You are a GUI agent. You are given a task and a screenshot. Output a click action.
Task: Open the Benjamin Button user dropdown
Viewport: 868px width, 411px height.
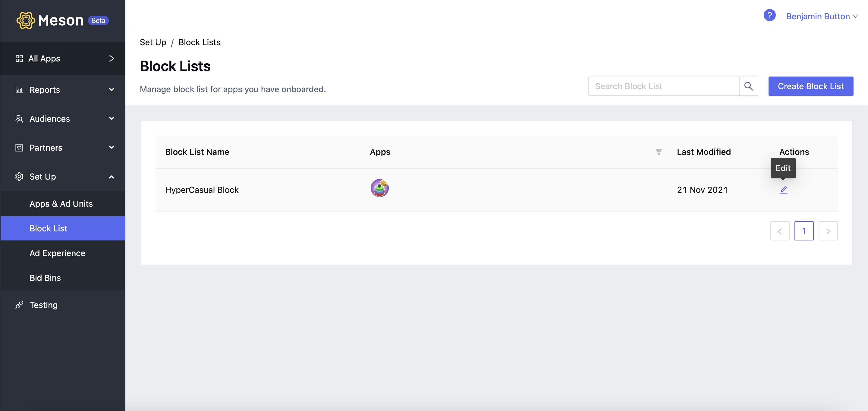822,16
